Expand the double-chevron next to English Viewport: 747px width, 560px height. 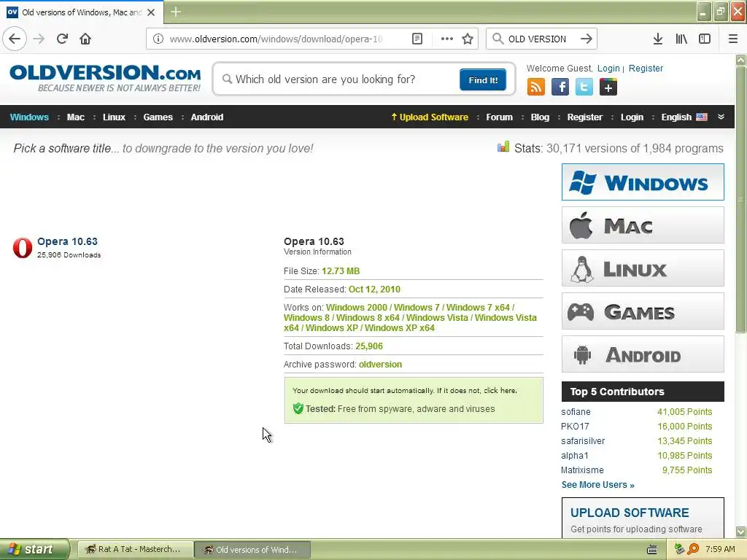pos(721,117)
